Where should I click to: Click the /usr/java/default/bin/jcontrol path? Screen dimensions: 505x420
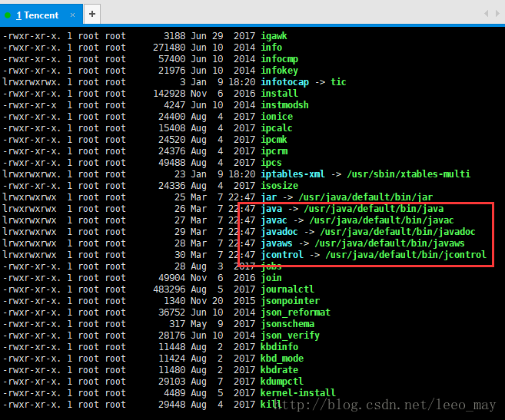(406, 255)
